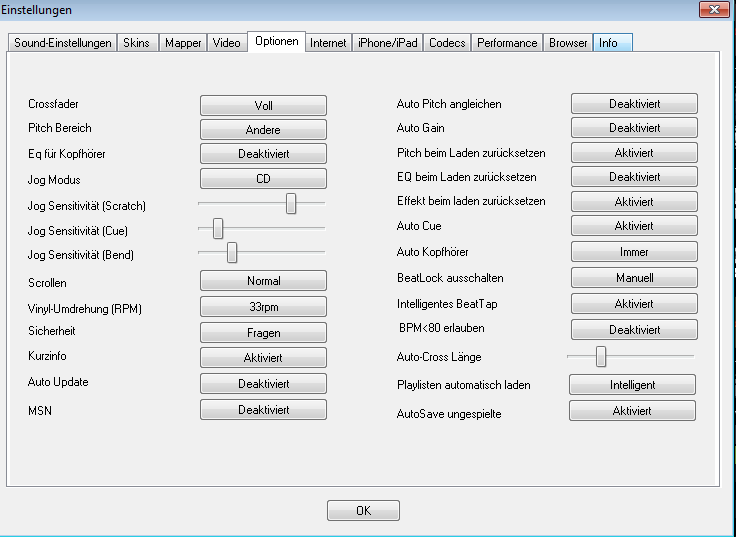Toggle the Kurzinfo 'Aktiviert' button
The image size is (736, 537).
263,358
